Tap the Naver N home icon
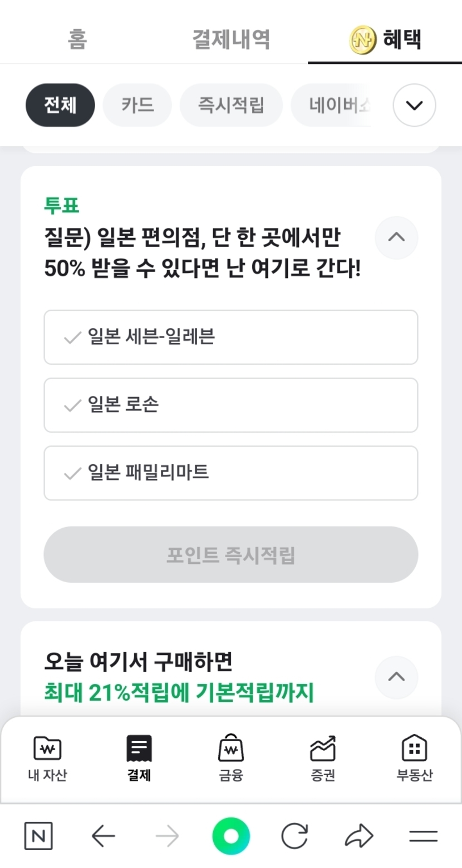This screenshot has width=462, height=868. pos(38,836)
